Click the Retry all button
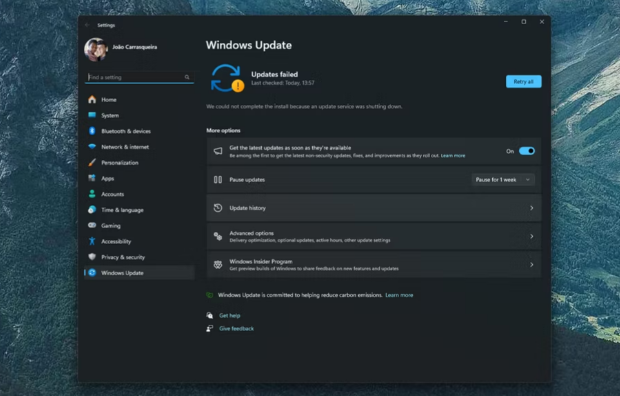 click(524, 81)
